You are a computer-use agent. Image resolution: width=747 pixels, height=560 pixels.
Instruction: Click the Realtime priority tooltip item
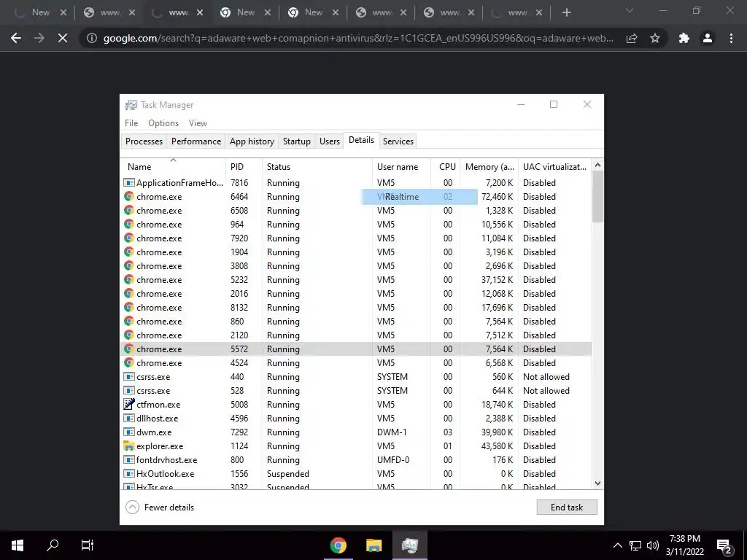click(419, 197)
